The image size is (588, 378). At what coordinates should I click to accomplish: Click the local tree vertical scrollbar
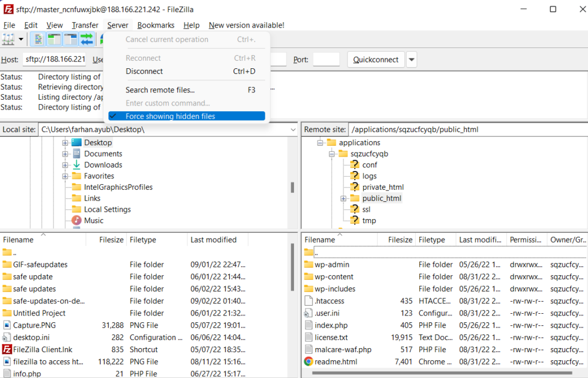[293, 188]
